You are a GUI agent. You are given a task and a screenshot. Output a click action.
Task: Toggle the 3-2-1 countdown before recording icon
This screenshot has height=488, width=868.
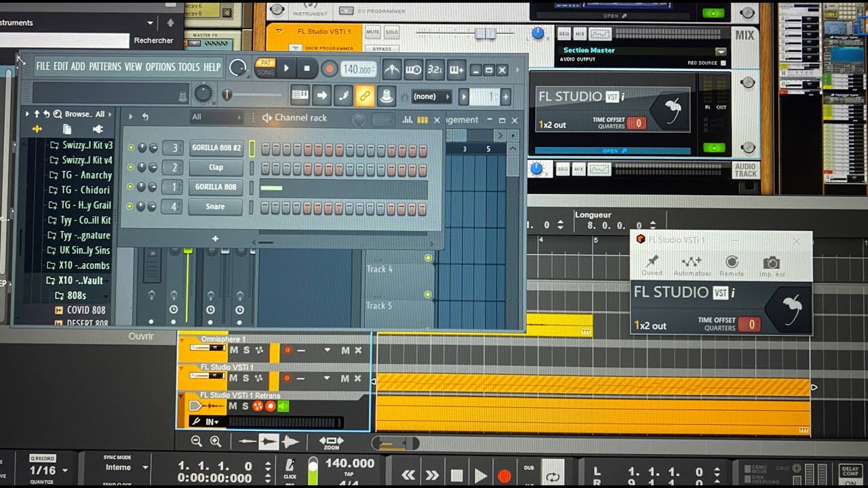click(435, 69)
